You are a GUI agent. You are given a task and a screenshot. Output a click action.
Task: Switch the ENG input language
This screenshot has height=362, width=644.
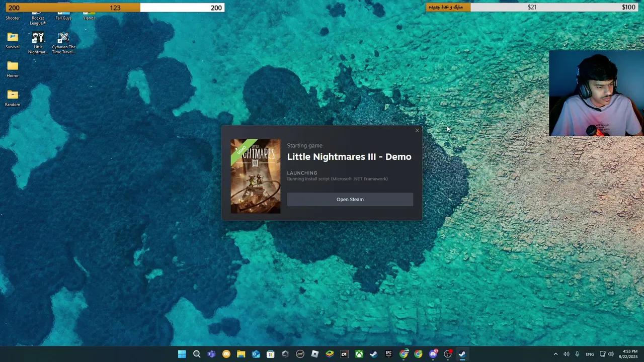(x=590, y=354)
